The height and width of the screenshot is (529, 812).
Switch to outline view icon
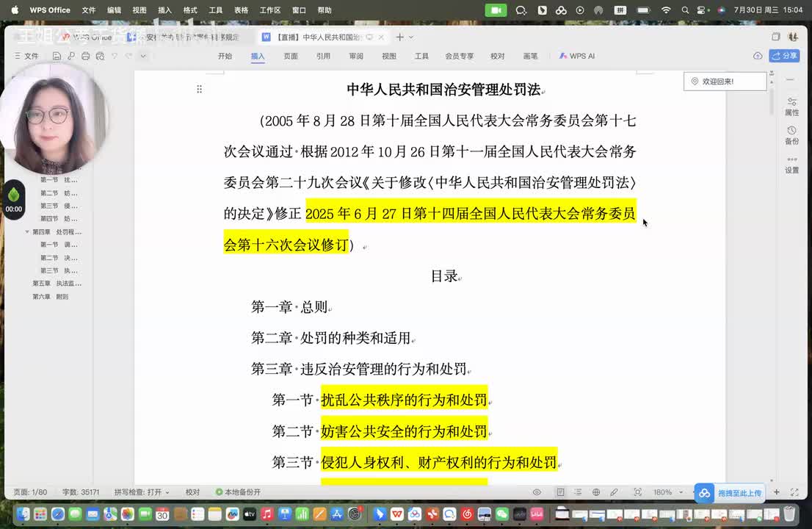coord(578,492)
